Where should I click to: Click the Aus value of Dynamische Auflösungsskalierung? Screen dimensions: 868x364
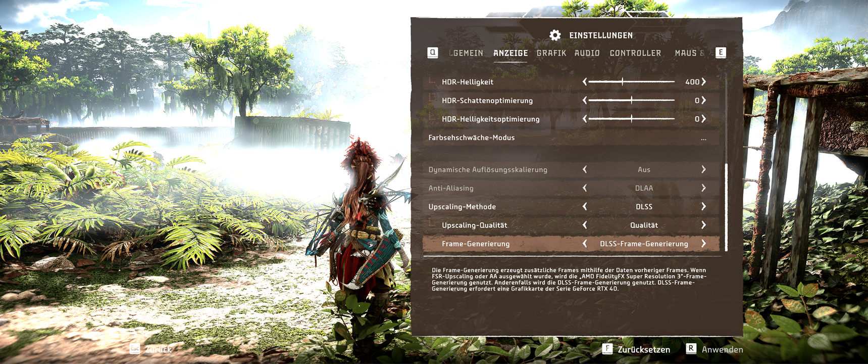[x=644, y=169]
